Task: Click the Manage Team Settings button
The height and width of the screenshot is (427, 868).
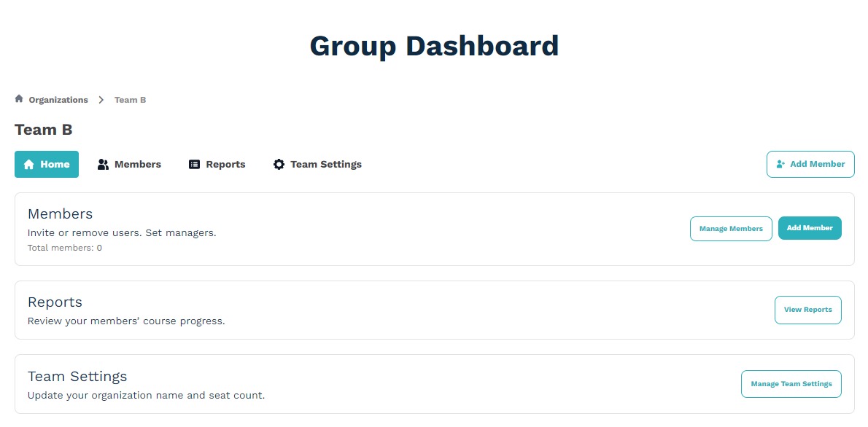Action: [x=791, y=383]
